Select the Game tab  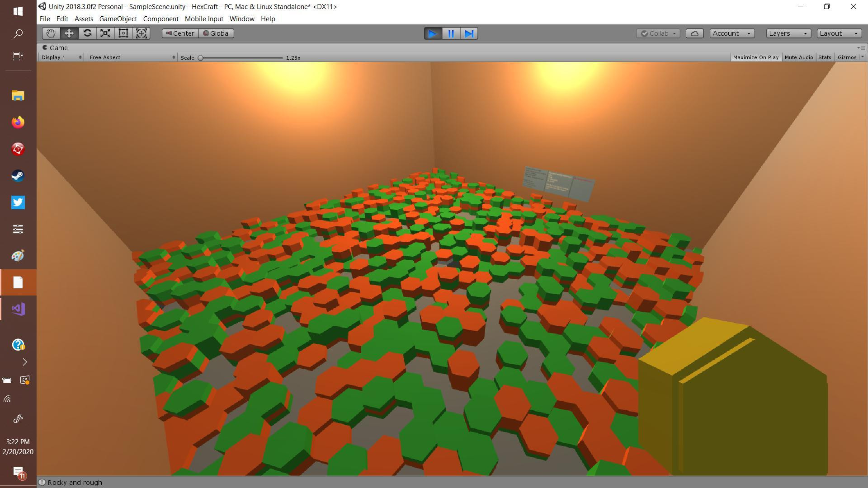coord(55,48)
